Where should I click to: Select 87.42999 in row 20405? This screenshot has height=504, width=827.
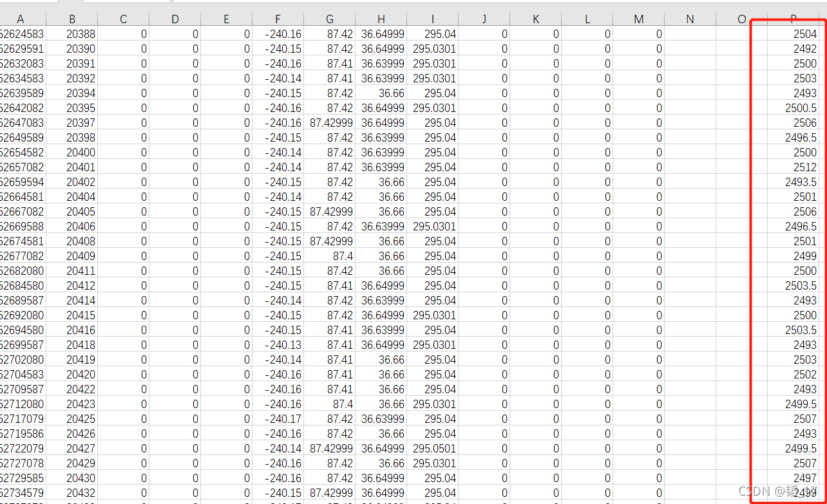tap(329, 211)
